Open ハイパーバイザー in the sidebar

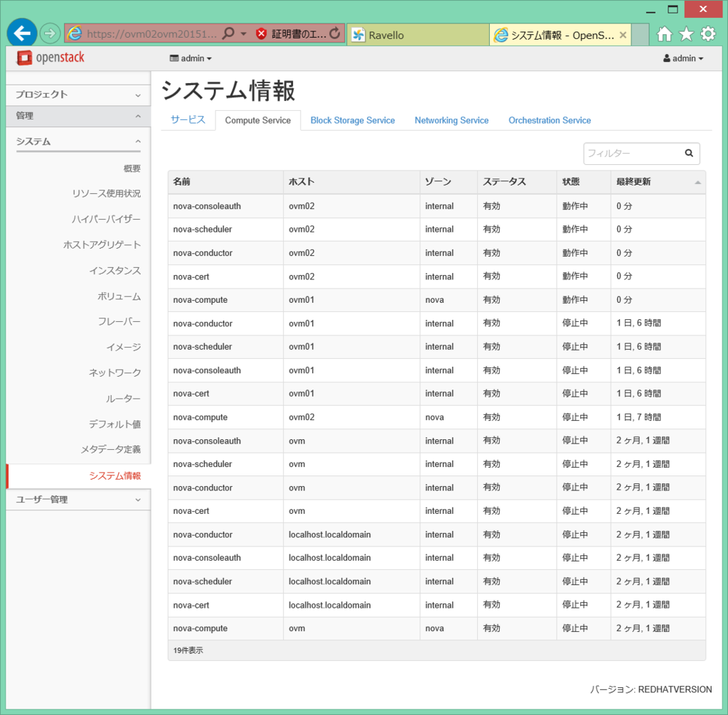coord(106,219)
